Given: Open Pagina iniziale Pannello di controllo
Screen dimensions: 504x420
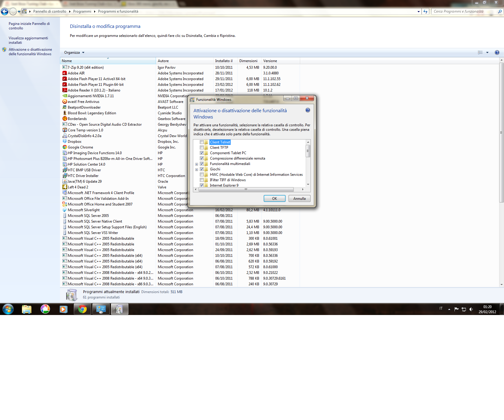Looking at the screenshot, I should (29, 26).
